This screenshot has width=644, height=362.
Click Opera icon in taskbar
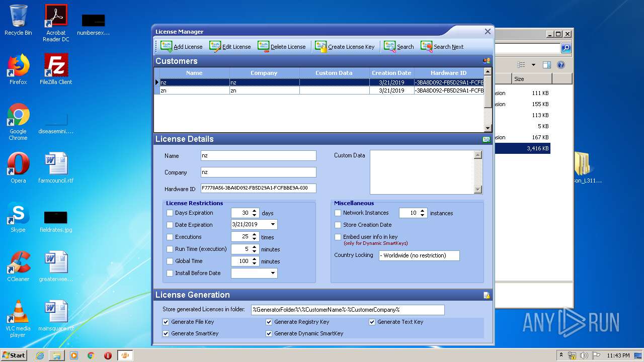[x=108, y=355]
